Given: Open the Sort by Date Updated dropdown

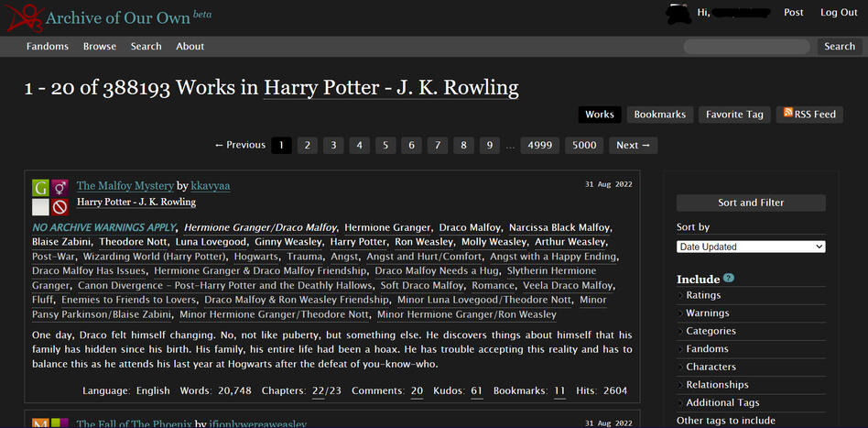Looking at the screenshot, I should click(751, 247).
